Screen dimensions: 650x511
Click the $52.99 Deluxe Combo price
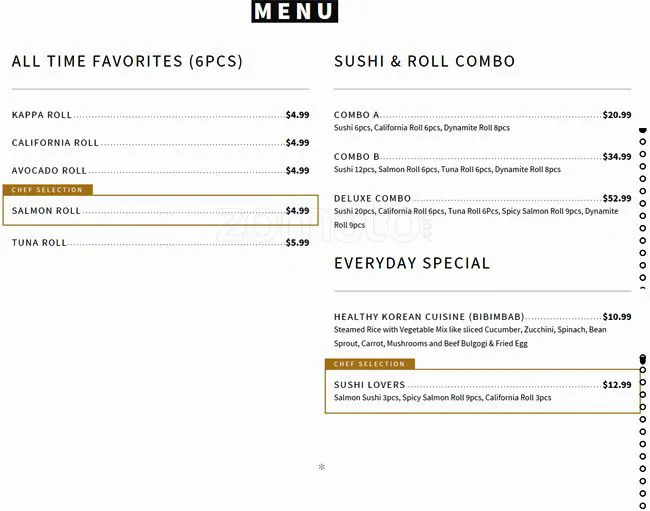click(x=616, y=199)
